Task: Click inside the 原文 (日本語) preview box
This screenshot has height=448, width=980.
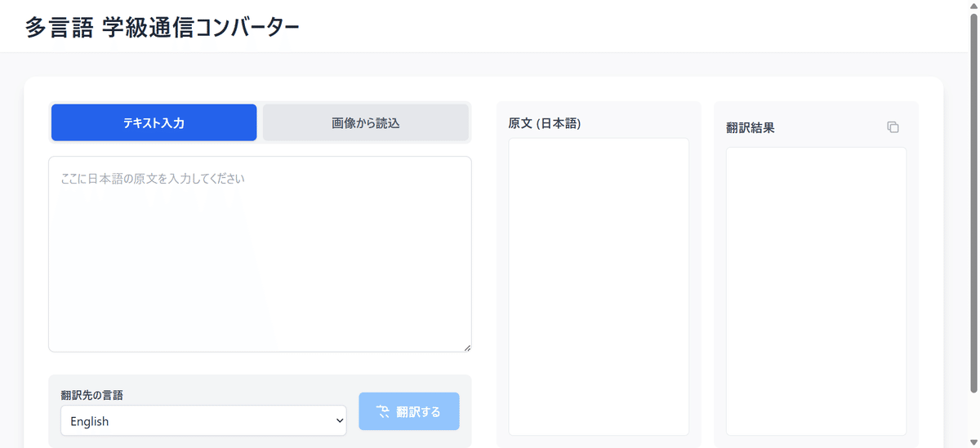Action: (x=599, y=286)
